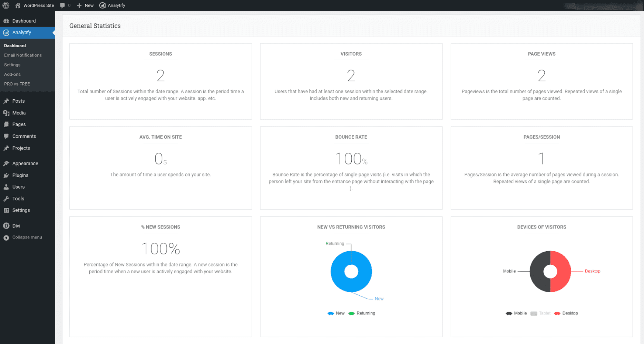This screenshot has width=644, height=344.
Task: Toggle the Returning legend entry
Action: click(362, 313)
